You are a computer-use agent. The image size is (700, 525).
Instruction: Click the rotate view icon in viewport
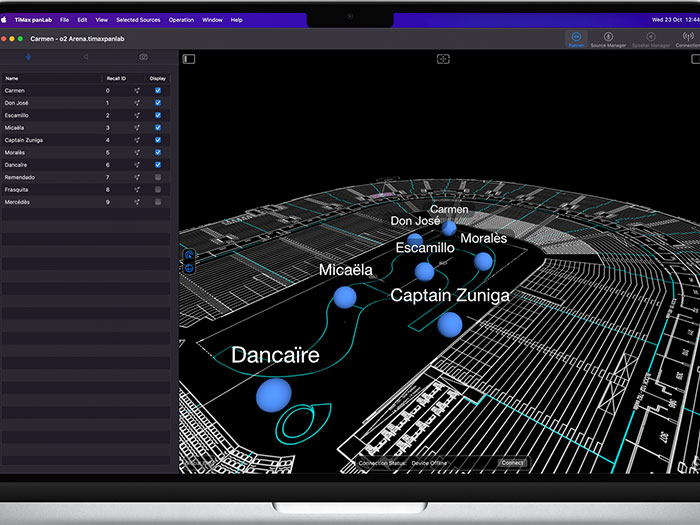189,255
